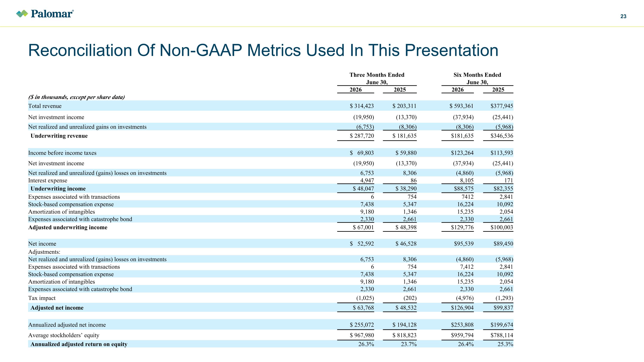Viewport: 644px width, 362px height.
Task: Select the interest expense value 171
Action: 509,181
